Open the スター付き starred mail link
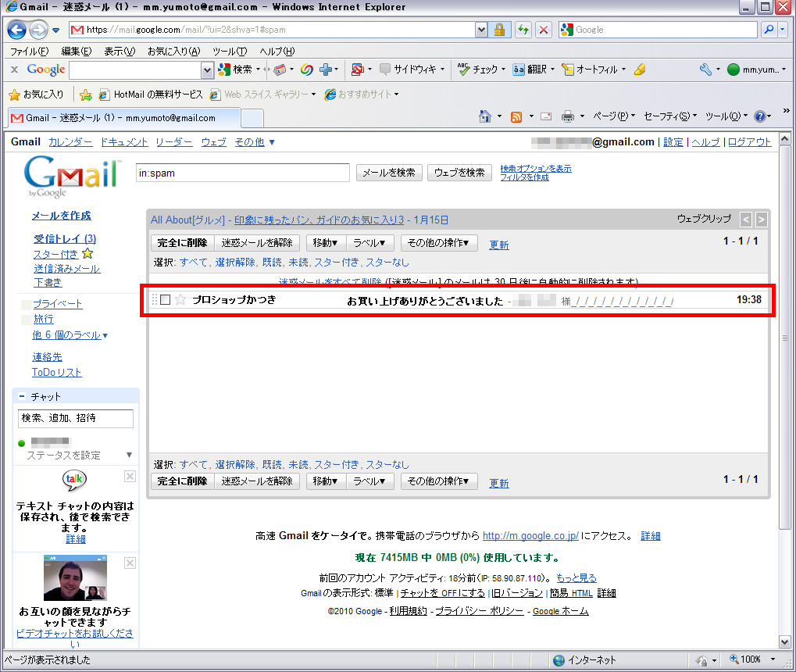The height and width of the screenshot is (672, 796). click(55, 255)
